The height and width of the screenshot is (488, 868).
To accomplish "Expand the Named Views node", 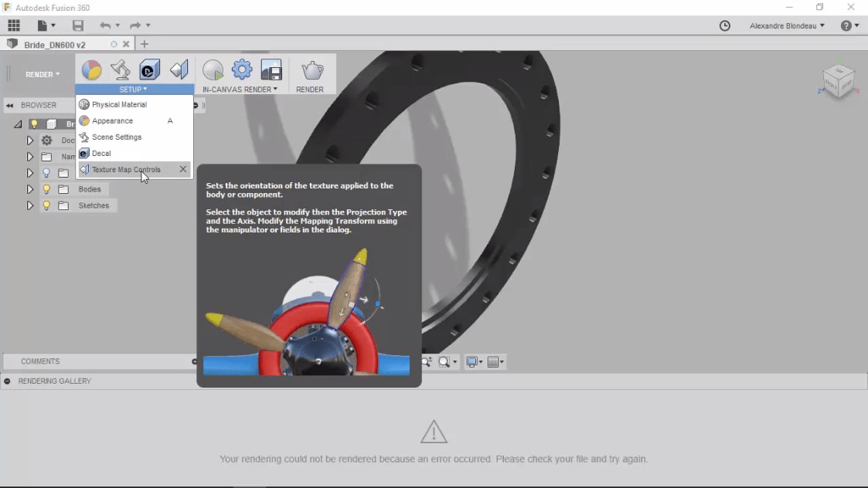I will [30, 157].
